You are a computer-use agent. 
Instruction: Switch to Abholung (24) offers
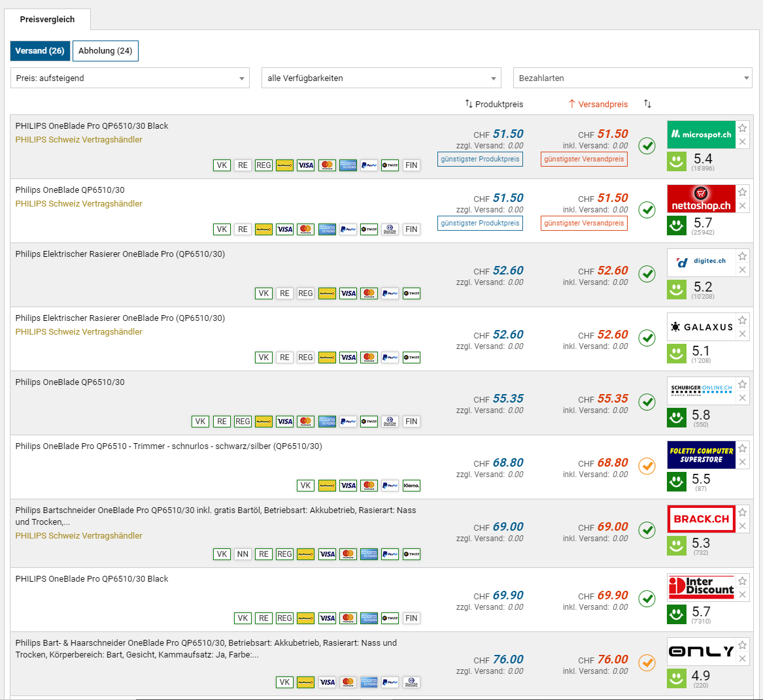(105, 51)
